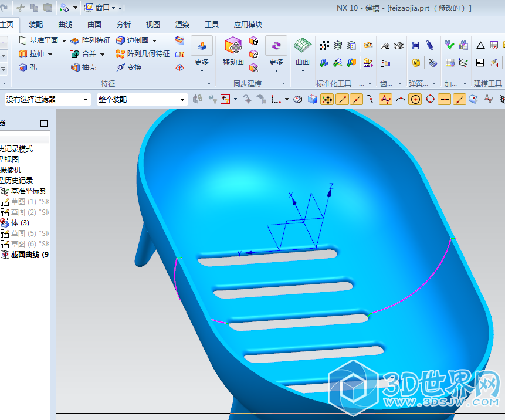Image resolution: width=505 pixels, height=420 pixels.
Task: Expand the 标准化工具 group options arrow
Action: [370, 84]
